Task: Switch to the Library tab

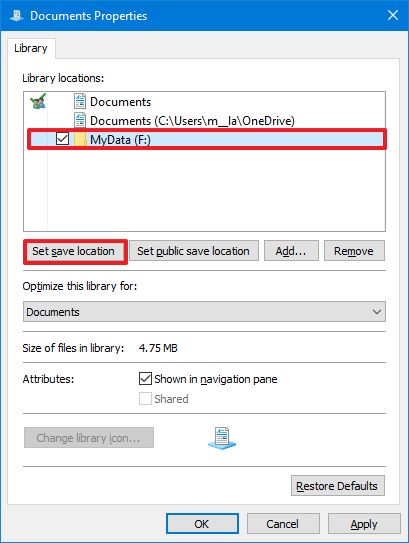Action: [x=31, y=48]
